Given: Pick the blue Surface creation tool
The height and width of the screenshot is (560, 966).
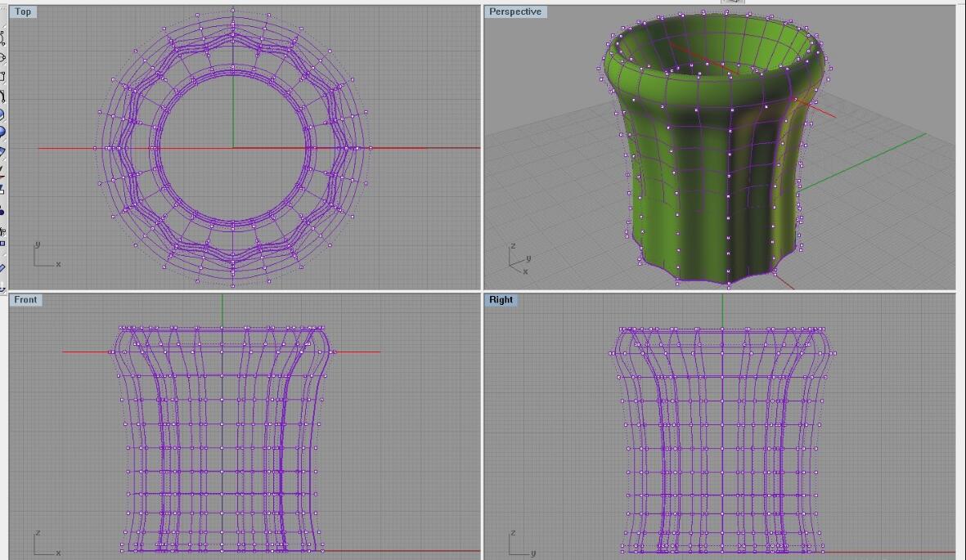Looking at the screenshot, I should (2, 114).
